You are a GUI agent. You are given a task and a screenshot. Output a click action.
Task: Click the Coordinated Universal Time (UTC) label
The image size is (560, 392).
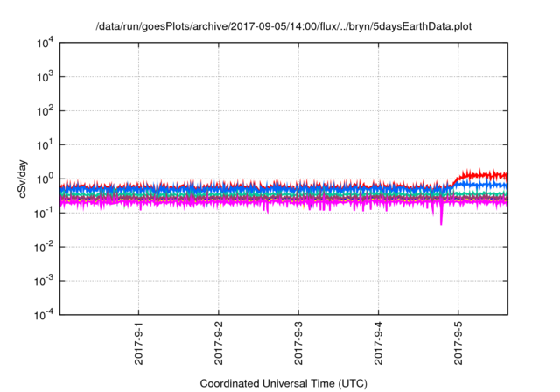pyautogui.click(x=283, y=384)
